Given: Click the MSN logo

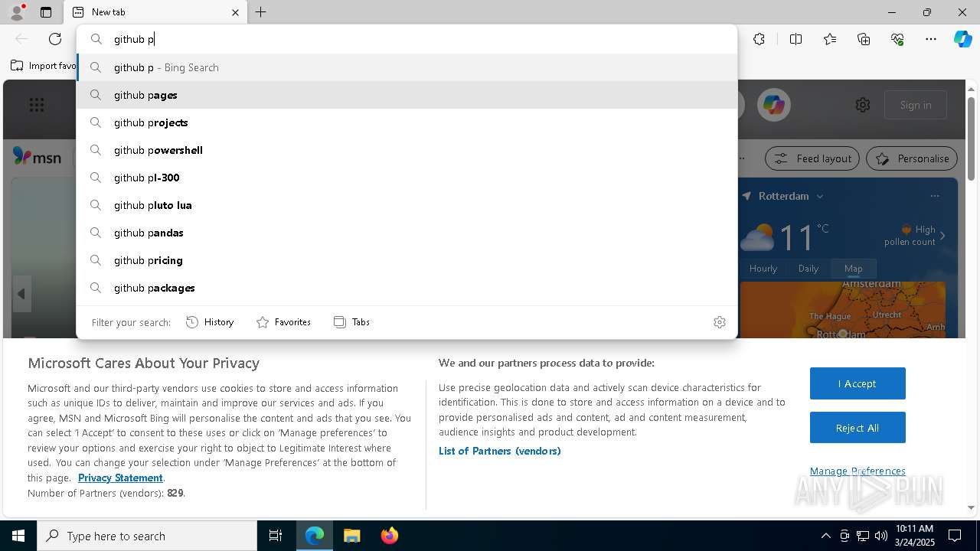Looking at the screenshot, I should click(37, 157).
